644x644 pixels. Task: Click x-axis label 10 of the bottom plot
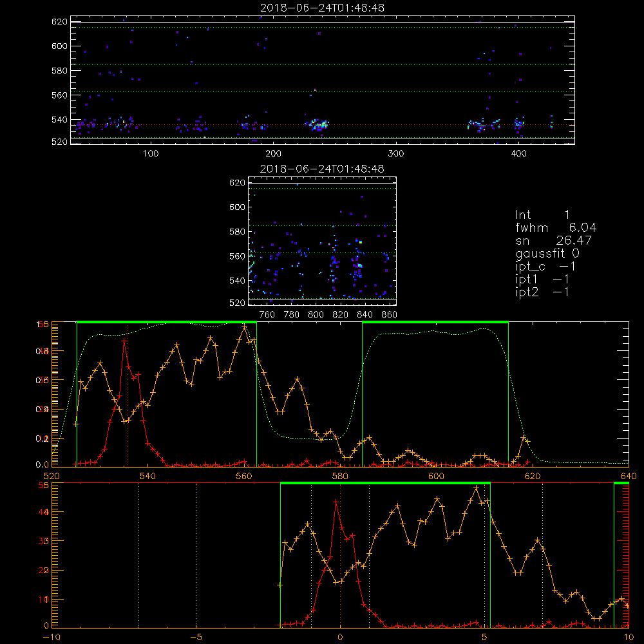(x=629, y=638)
